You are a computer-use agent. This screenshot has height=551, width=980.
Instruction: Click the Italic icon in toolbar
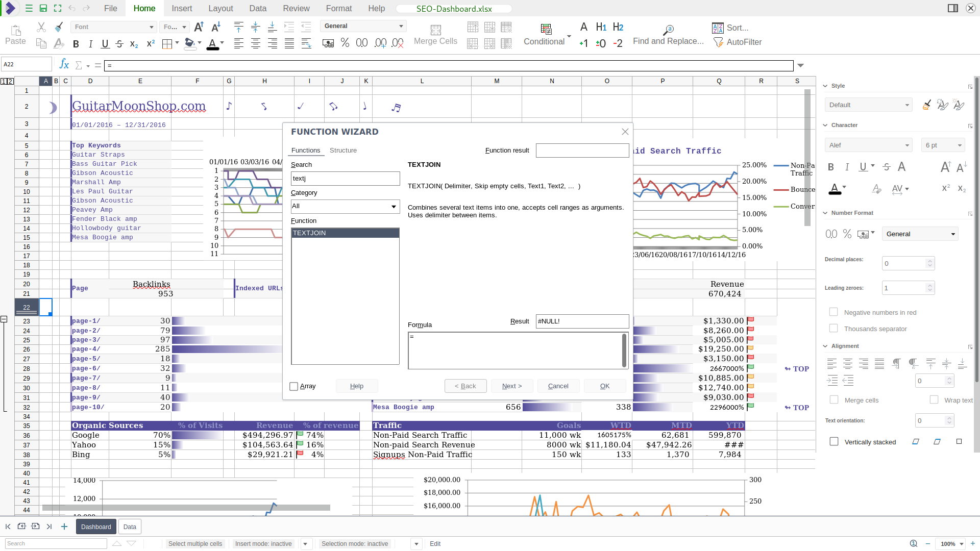click(x=90, y=44)
